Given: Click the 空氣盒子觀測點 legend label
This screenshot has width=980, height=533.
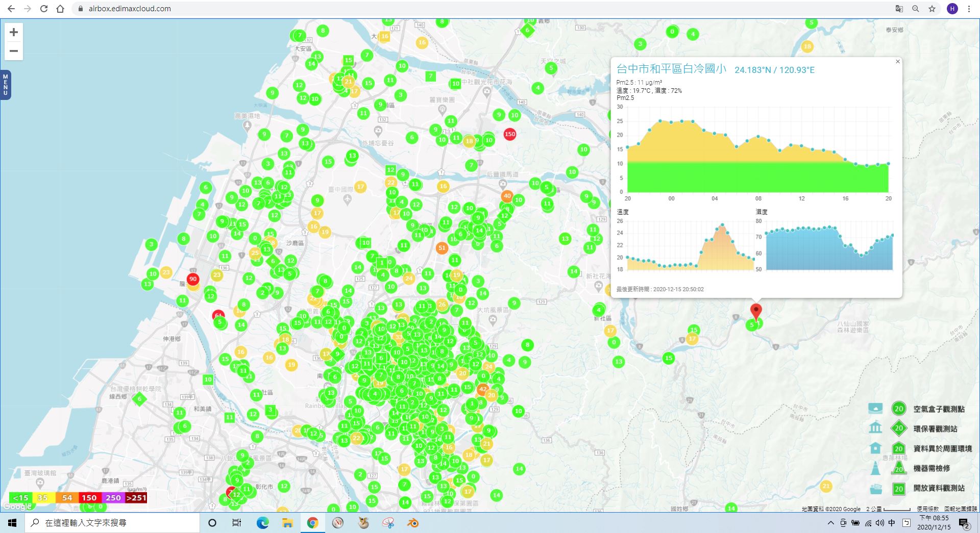Looking at the screenshot, I should tap(939, 409).
